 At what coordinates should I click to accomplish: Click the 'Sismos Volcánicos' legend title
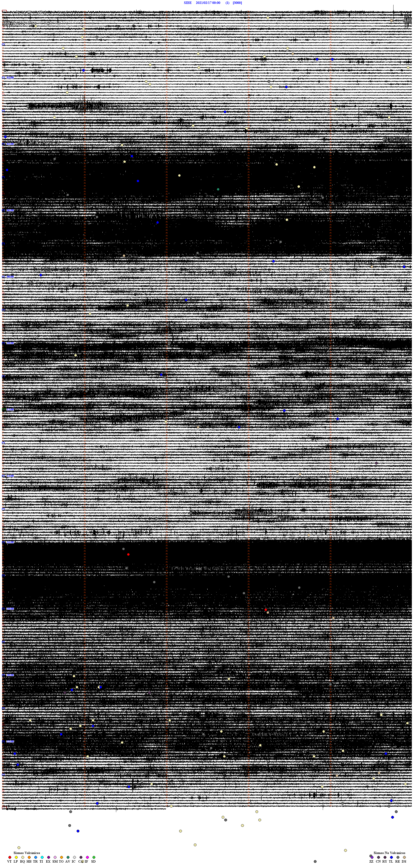pos(27,853)
